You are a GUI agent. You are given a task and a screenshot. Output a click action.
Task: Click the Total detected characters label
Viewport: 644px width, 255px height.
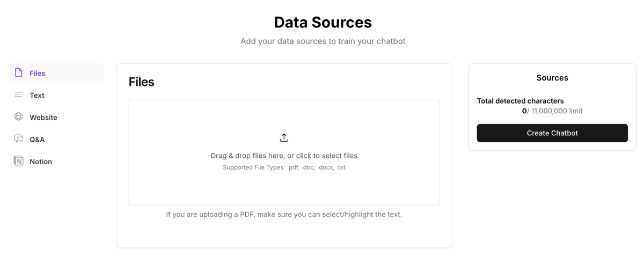click(x=520, y=101)
